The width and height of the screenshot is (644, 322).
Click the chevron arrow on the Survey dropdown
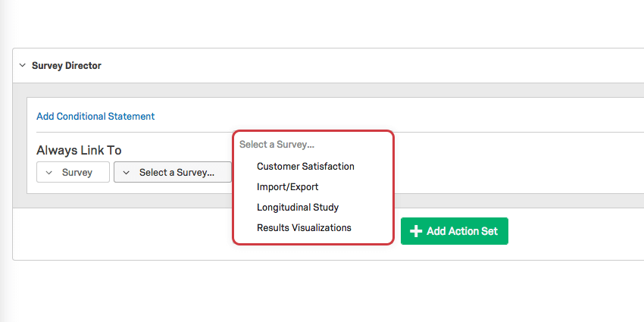coord(49,173)
